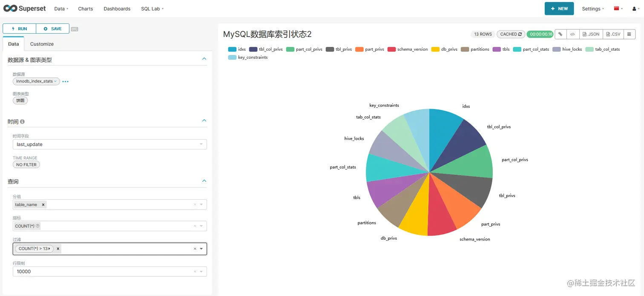The width and height of the screenshot is (644, 296).
Task: Open the share chart link icon
Action: tap(561, 34)
